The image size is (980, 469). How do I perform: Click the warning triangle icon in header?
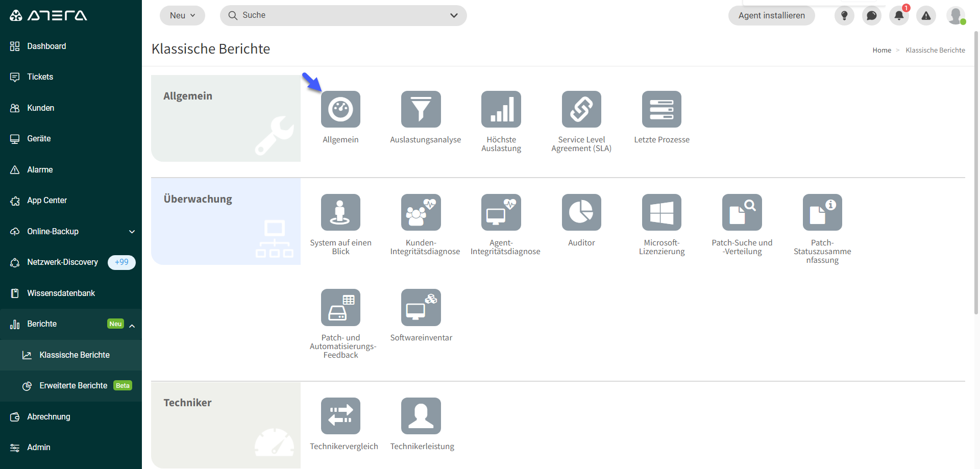point(926,16)
